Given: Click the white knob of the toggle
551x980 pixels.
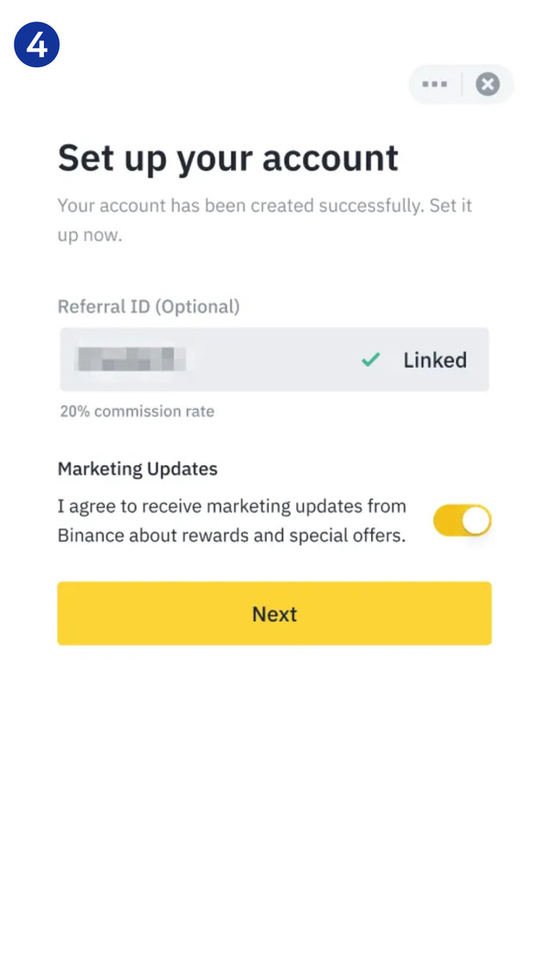Looking at the screenshot, I should click(476, 521).
